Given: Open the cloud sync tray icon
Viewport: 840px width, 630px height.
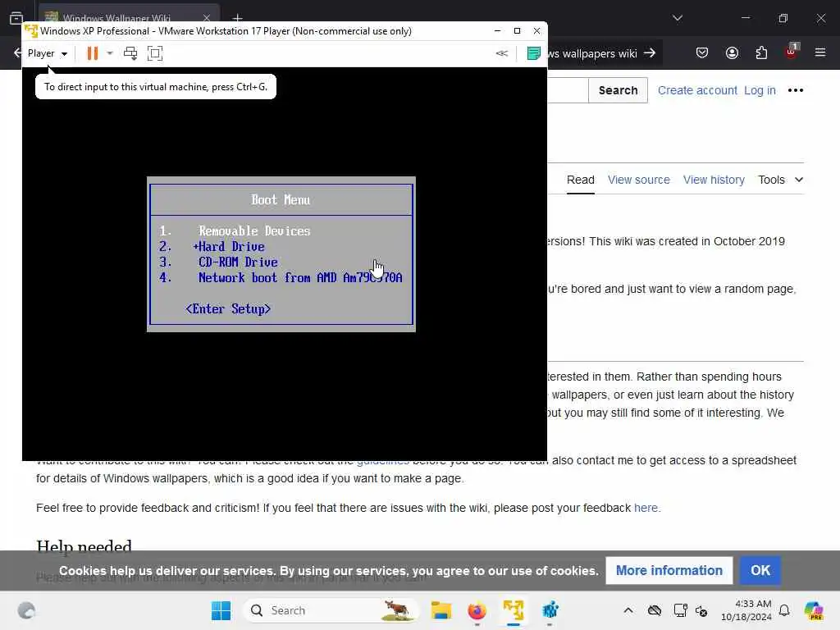Looking at the screenshot, I should click(655, 610).
